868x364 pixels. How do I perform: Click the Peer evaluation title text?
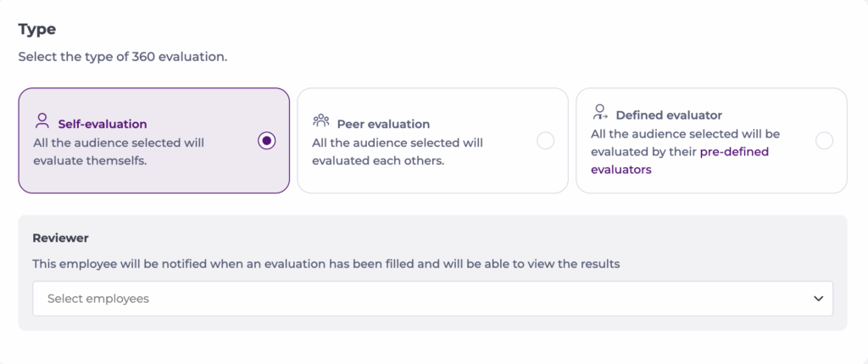(383, 124)
